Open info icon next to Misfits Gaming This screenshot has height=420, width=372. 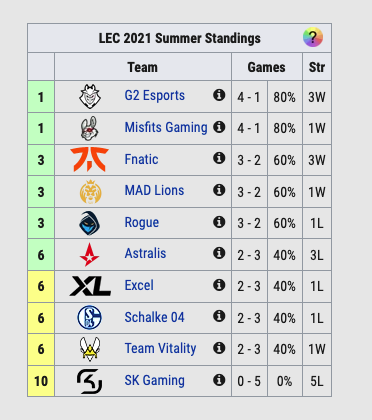pos(219,127)
